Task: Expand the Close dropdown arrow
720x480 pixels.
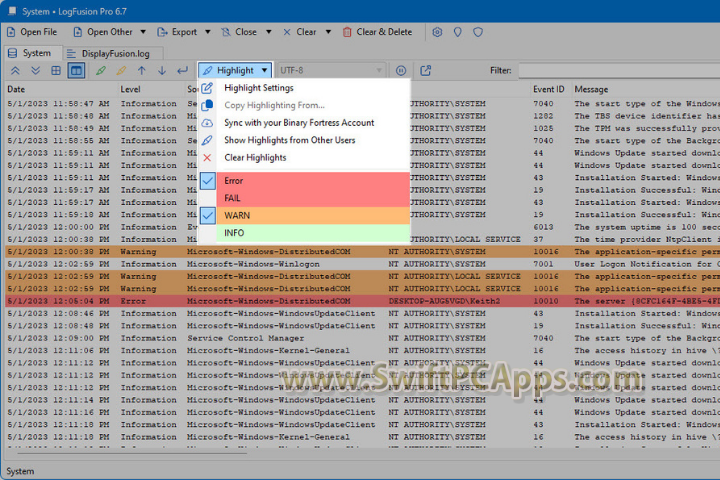Action: (x=269, y=32)
